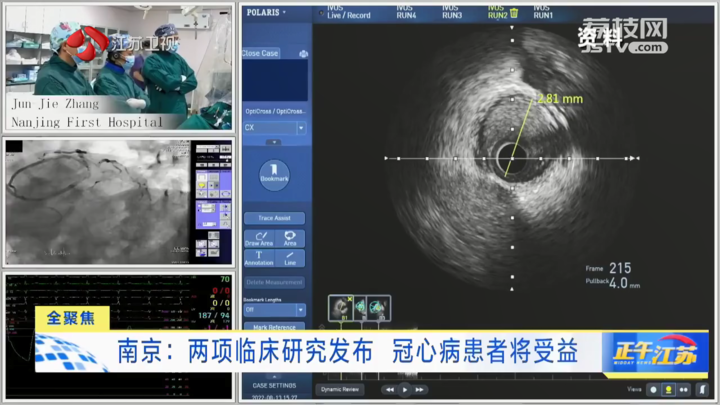Screen dimensions: 720x405
Task: Click the icon beside Close Case
Action: coord(303,53)
